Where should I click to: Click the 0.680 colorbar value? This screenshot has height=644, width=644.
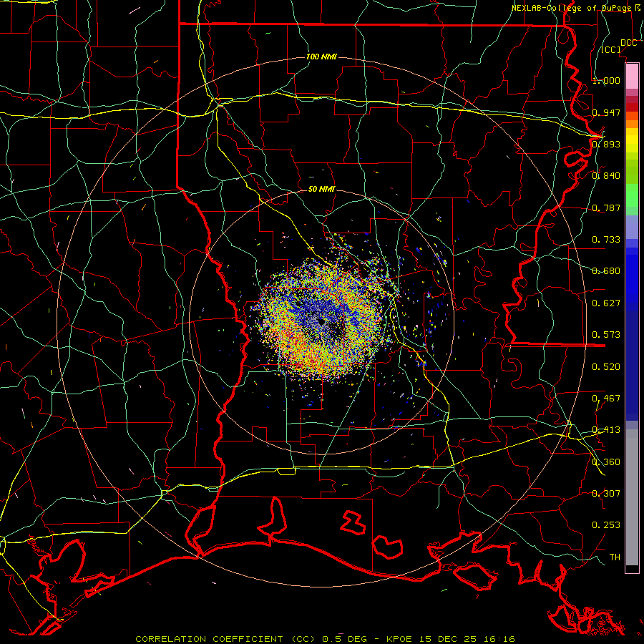coord(606,271)
